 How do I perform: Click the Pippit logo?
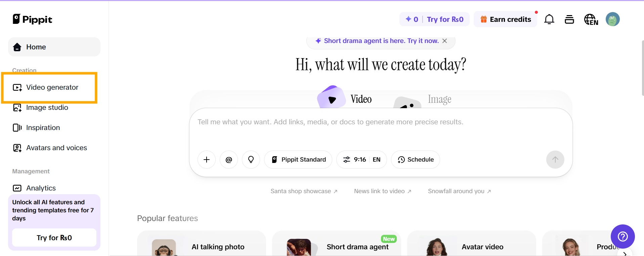coord(32,19)
